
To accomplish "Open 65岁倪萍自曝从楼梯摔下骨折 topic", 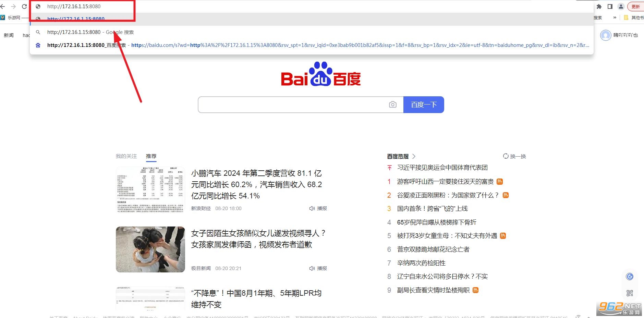I will [x=437, y=222].
